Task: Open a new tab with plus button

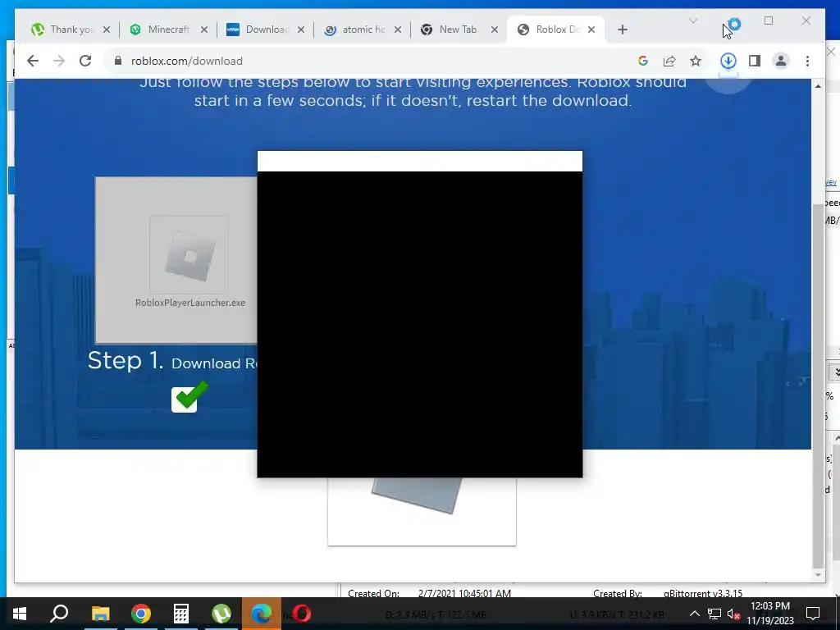Action: coord(623,30)
